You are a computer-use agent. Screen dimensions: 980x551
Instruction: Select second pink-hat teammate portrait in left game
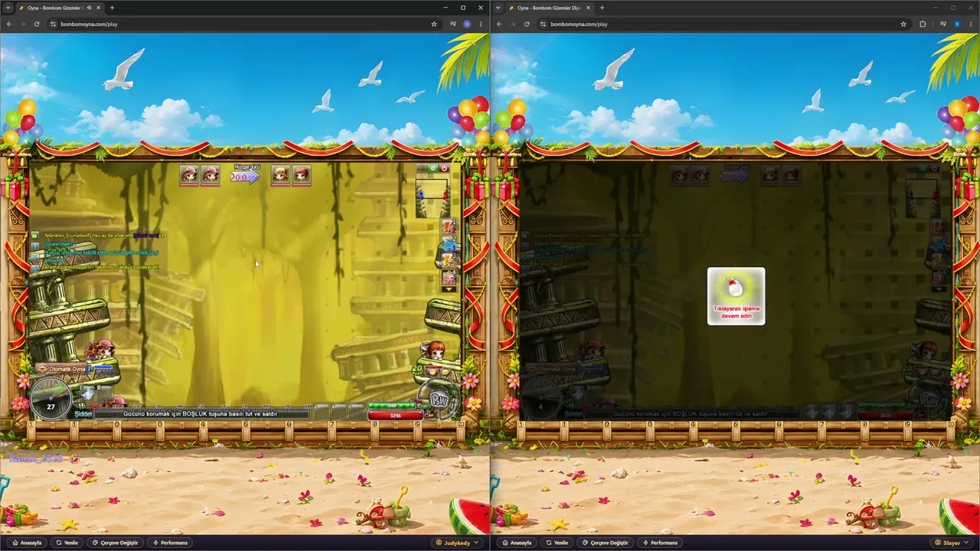coord(211,175)
